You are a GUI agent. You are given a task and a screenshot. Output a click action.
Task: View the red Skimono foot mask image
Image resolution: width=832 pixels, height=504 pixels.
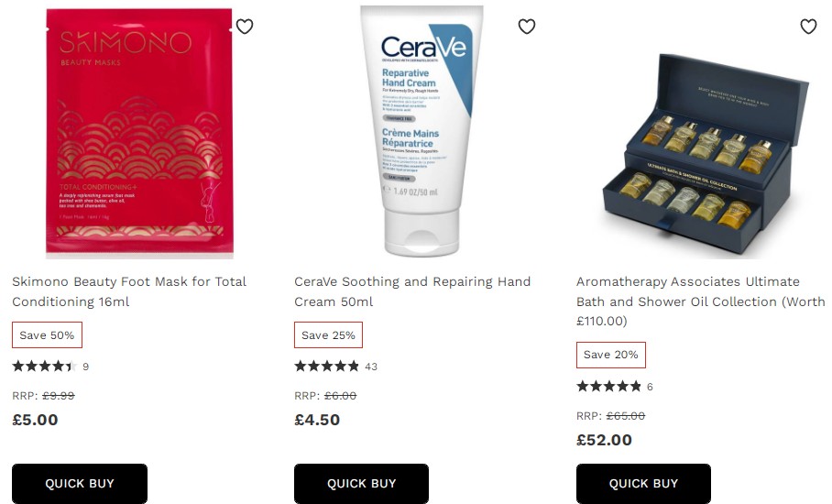[x=139, y=132]
